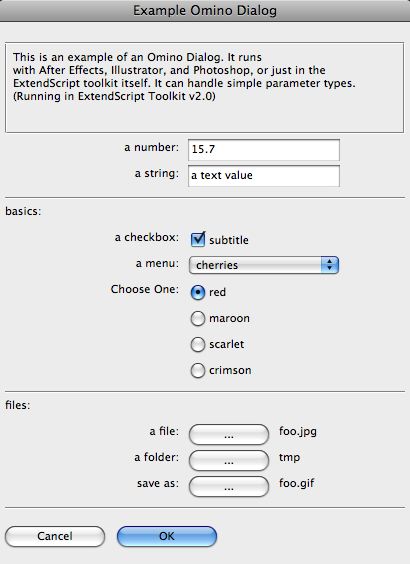Confirm the dialog with OK
The width and height of the screenshot is (410, 564).
pos(167,536)
